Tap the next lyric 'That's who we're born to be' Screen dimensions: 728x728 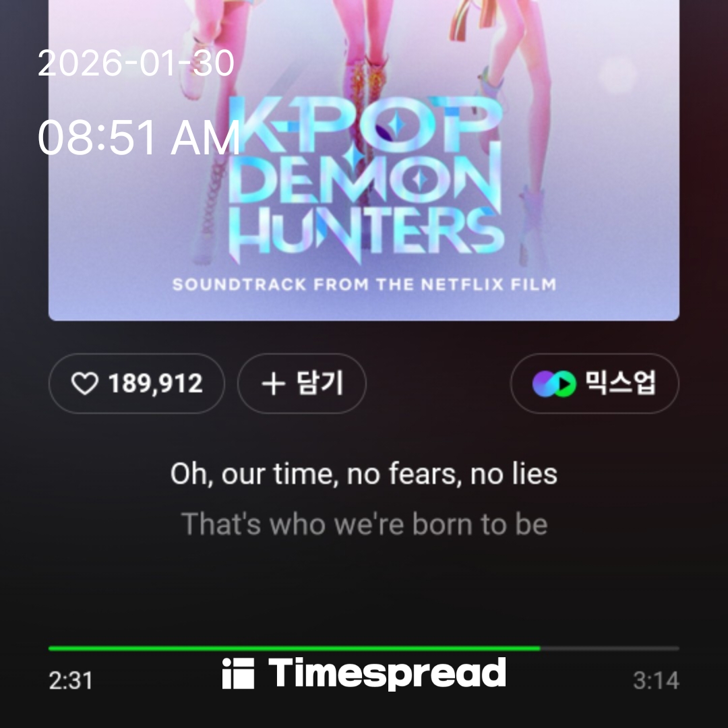(x=365, y=524)
